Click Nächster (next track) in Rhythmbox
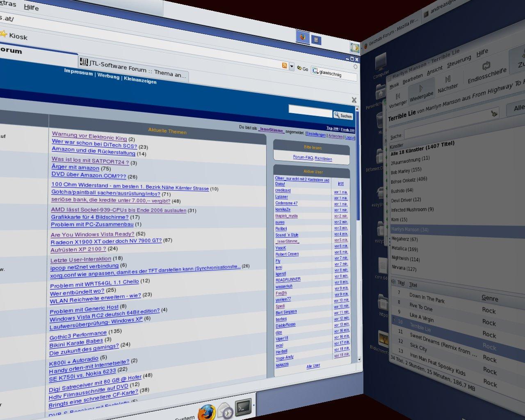The width and height of the screenshot is (525, 420). click(x=447, y=83)
